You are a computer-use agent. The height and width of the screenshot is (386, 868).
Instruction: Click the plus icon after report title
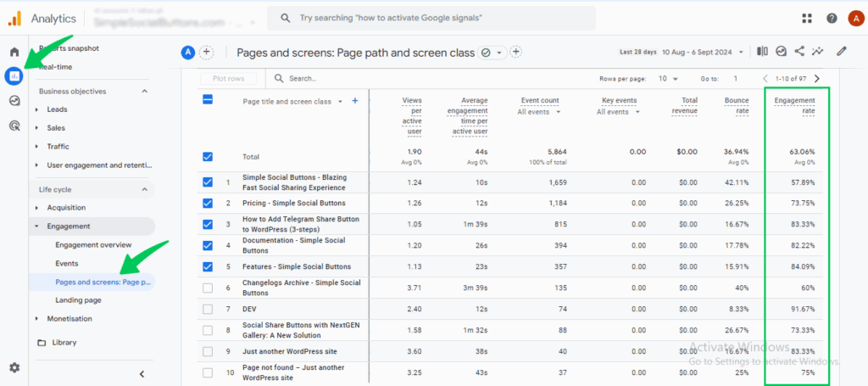516,52
